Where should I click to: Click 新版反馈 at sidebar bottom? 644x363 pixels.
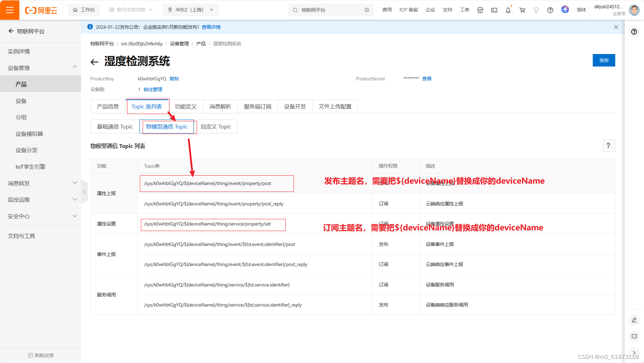[41, 355]
